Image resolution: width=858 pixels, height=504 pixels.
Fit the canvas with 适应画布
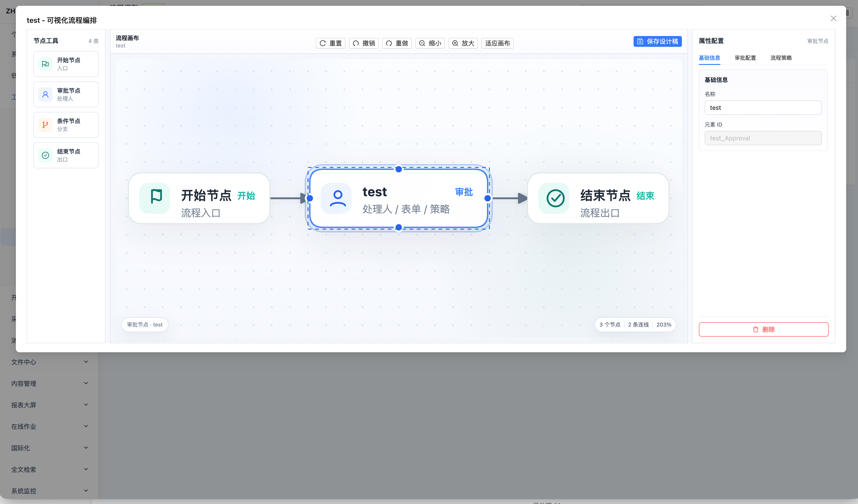click(x=497, y=43)
